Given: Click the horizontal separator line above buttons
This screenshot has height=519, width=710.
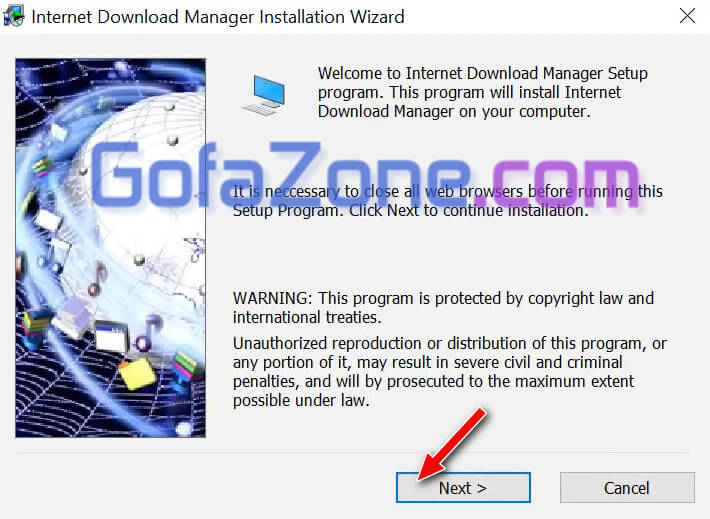Looking at the screenshot, I should [352, 452].
